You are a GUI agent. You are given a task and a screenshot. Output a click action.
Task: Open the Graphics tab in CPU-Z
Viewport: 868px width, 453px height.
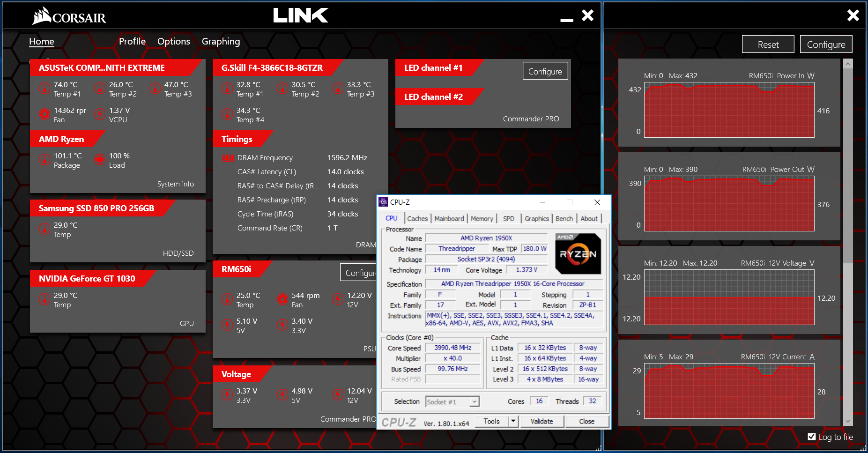pyautogui.click(x=537, y=218)
